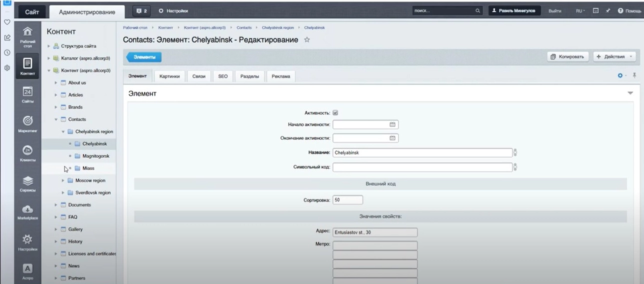Switch to the Картинки tab

pos(170,76)
